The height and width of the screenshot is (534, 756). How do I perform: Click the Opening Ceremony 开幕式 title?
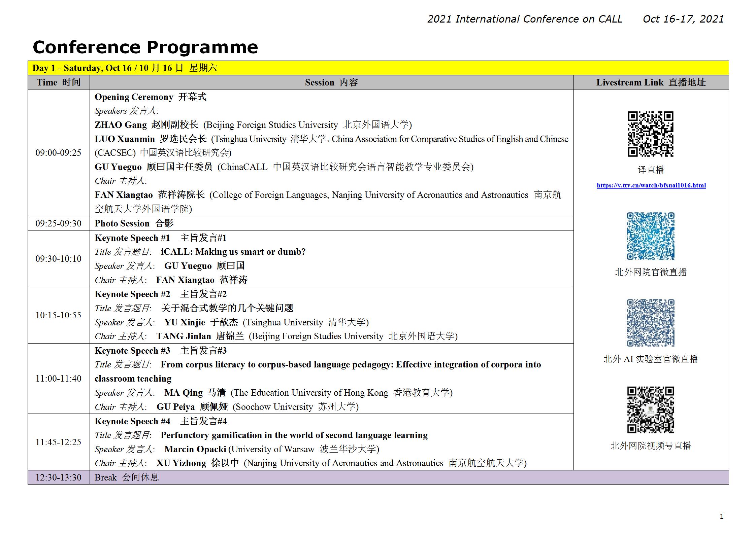(x=150, y=97)
